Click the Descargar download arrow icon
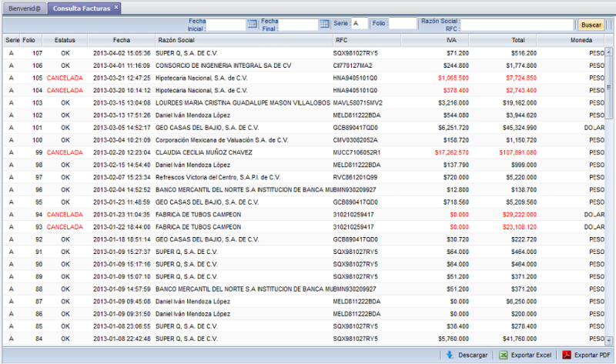Viewport: 616px width, 364px height. [x=449, y=355]
